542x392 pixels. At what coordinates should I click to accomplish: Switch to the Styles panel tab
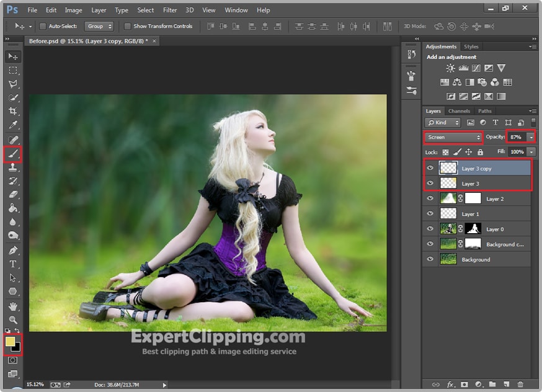tap(471, 47)
